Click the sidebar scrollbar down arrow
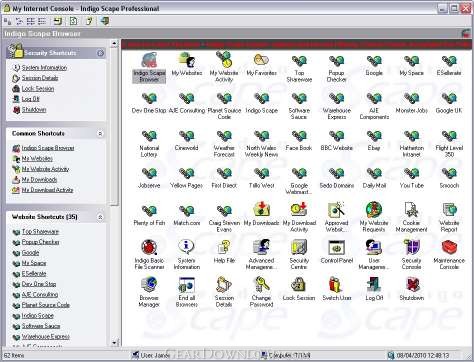 click(x=114, y=342)
